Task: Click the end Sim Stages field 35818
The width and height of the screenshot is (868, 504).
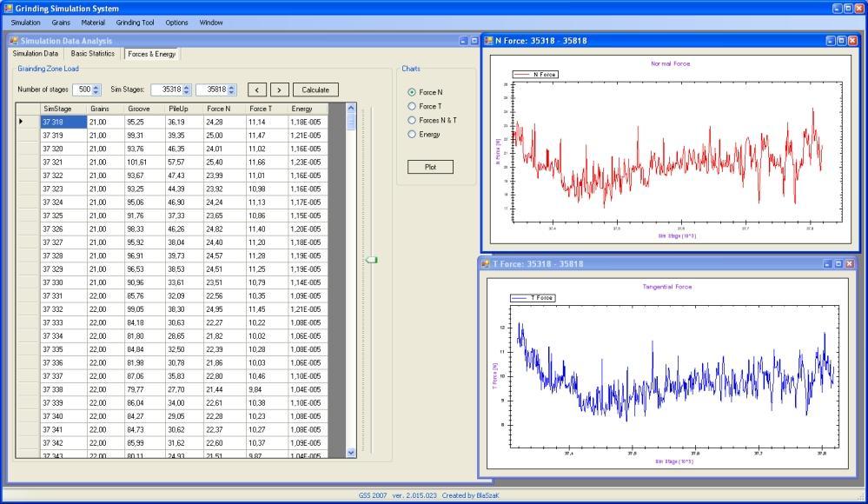Action: click(211, 90)
